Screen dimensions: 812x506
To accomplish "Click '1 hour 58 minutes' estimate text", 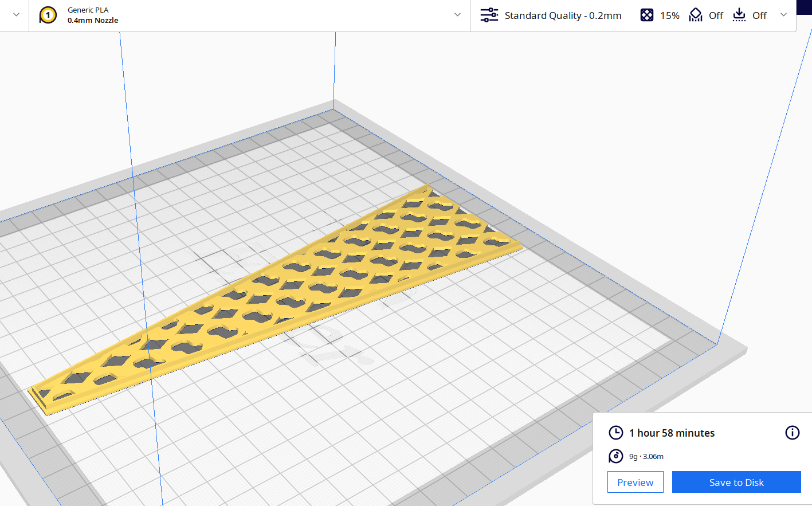I will pyautogui.click(x=672, y=433).
